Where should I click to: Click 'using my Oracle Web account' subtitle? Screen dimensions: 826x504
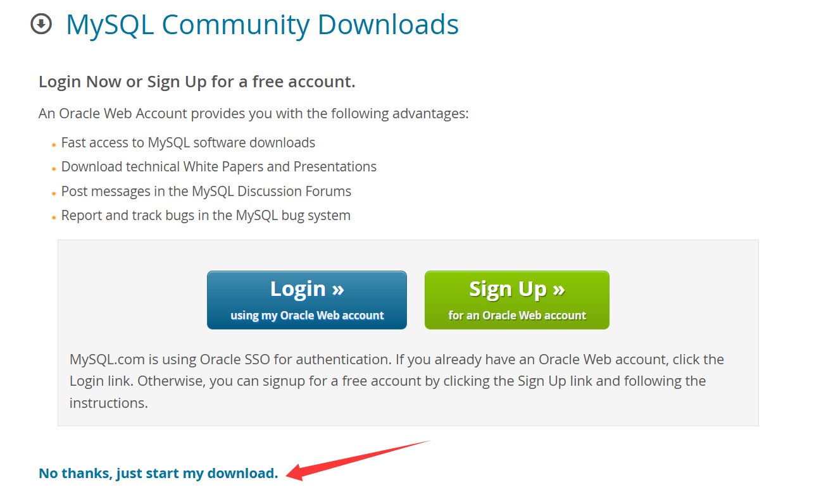coord(307,316)
